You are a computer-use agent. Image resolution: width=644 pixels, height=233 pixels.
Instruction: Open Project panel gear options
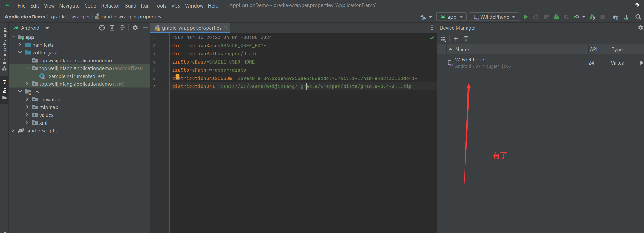[x=135, y=28]
